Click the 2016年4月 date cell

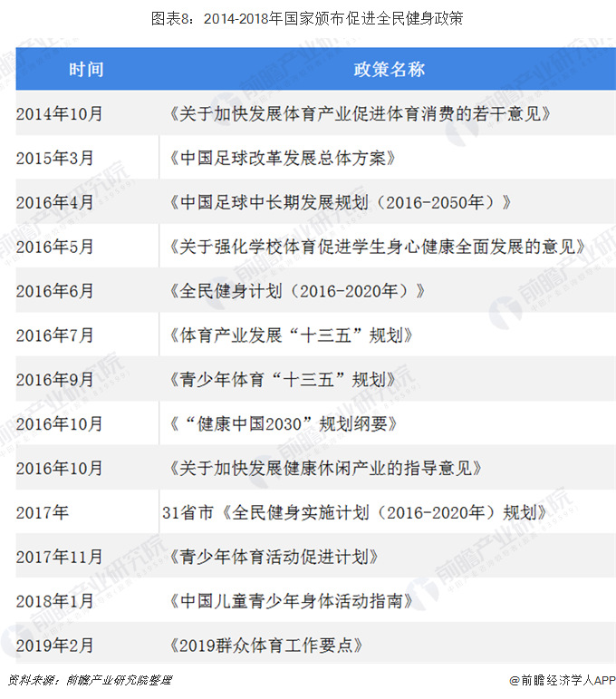point(54,202)
